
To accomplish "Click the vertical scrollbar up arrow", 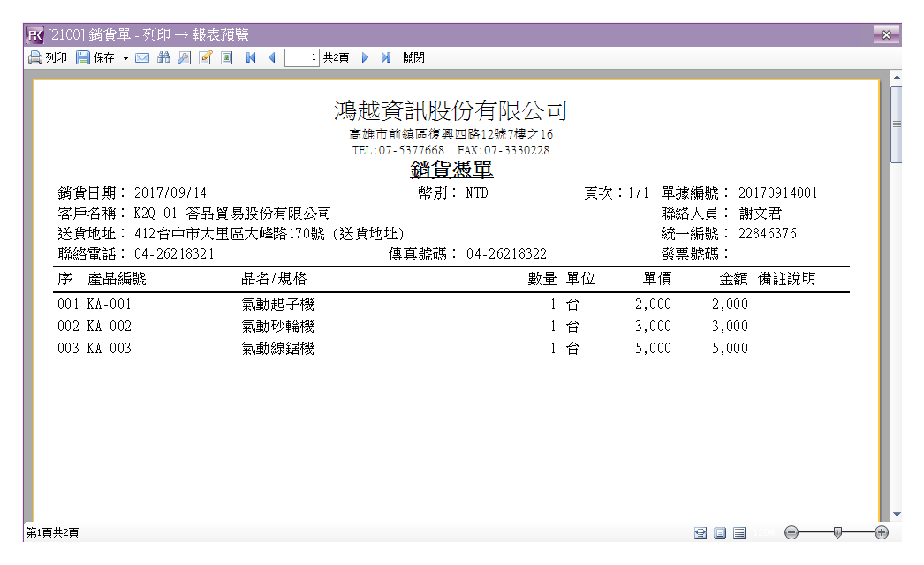I will click(897, 78).
